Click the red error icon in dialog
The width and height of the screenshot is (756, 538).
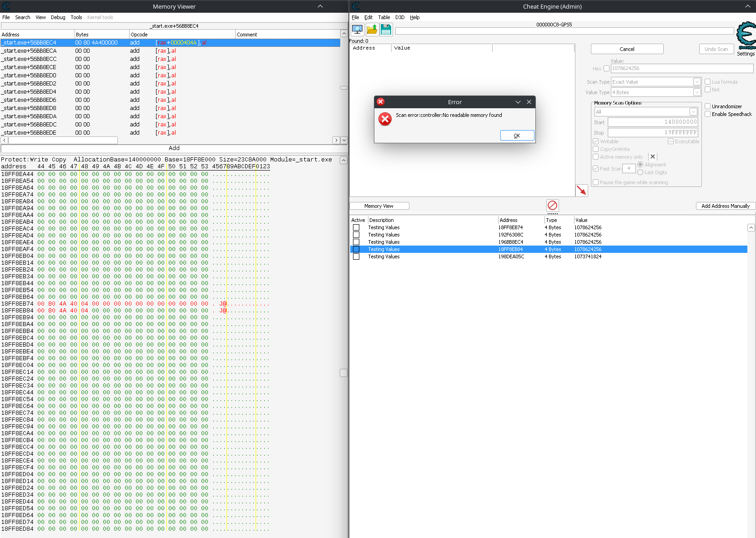pos(385,119)
